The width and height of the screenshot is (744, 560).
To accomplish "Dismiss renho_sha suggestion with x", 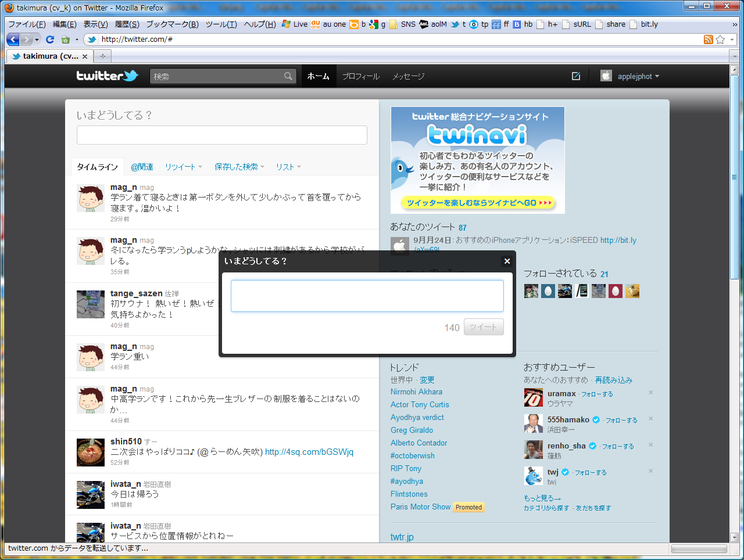I will tap(650, 445).
